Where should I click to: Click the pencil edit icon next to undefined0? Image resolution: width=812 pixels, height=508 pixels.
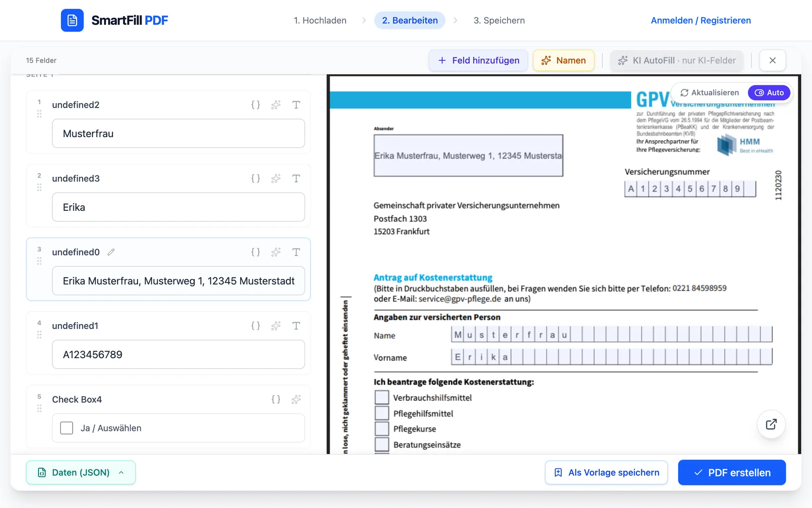coord(111,252)
